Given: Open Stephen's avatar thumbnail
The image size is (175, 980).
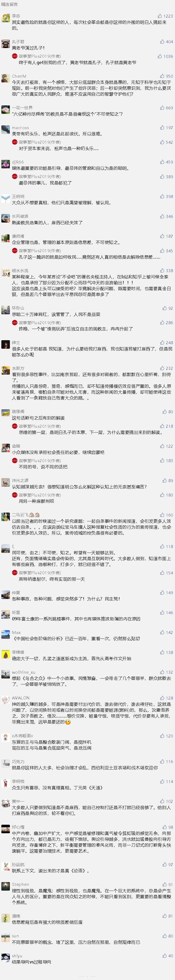Looking at the screenshot, I should point(5,886).
